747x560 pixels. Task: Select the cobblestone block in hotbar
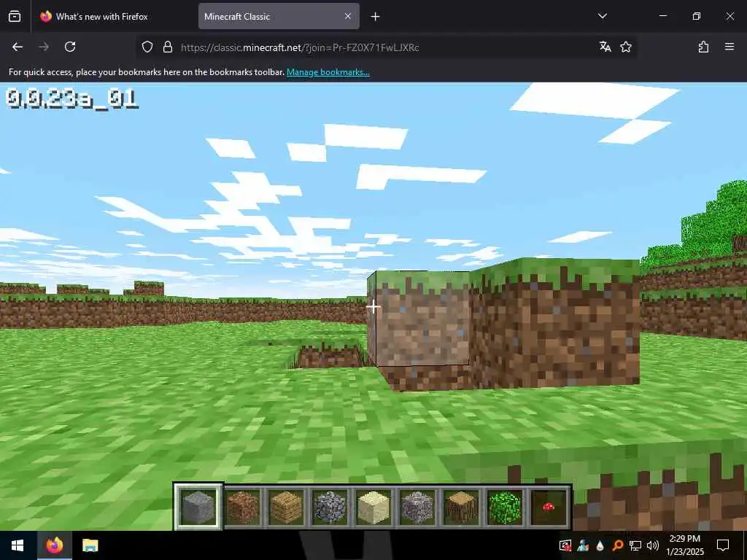(330, 507)
